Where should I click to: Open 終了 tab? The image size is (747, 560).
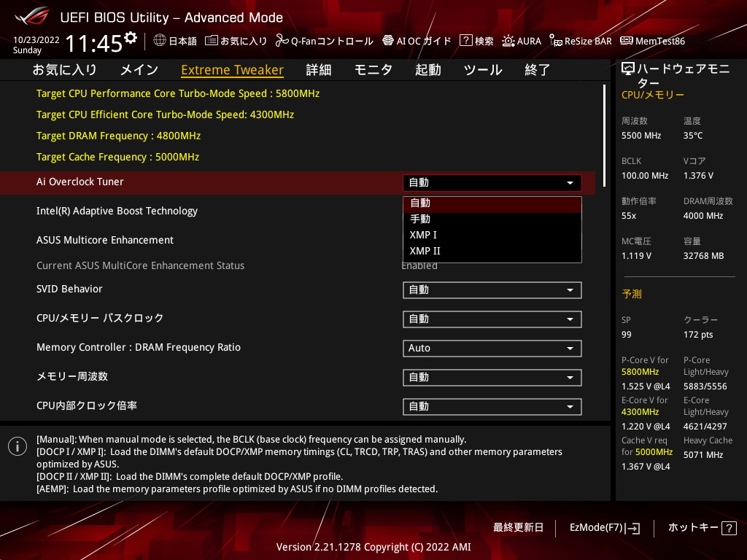point(538,70)
